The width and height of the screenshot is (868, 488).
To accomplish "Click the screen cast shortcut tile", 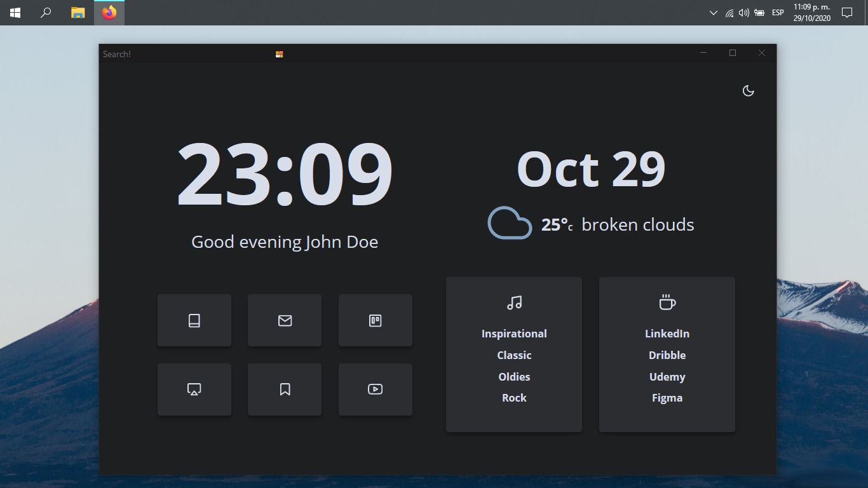I will [x=194, y=389].
